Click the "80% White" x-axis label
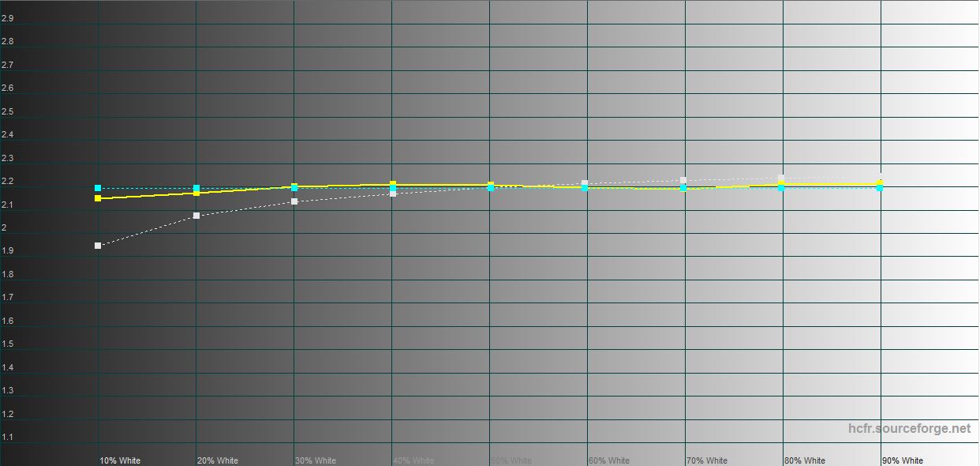The height and width of the screenshot is (466, 980). pyautogui.click(x=805, y=460)
